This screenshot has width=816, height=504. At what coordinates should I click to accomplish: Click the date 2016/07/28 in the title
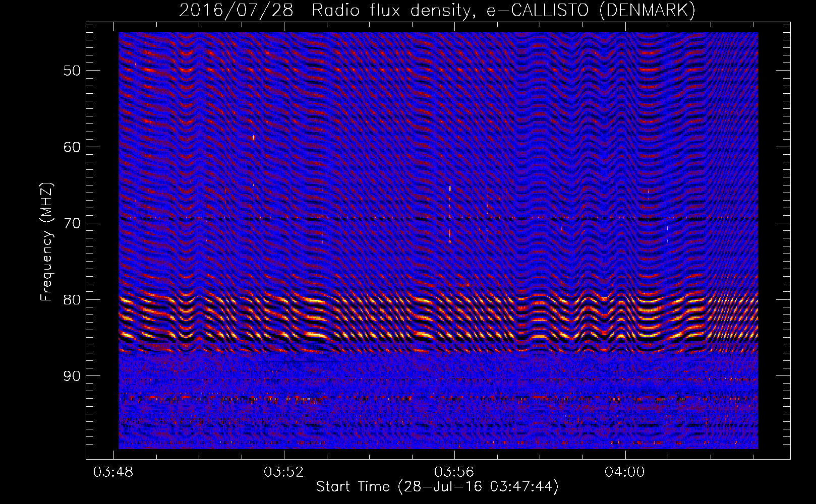click(236, 10)
